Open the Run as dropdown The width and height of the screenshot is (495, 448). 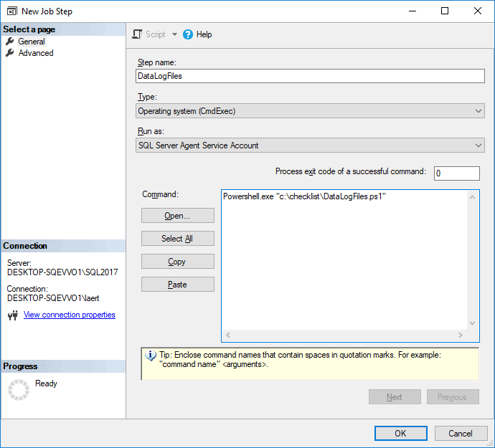(310, 146)
